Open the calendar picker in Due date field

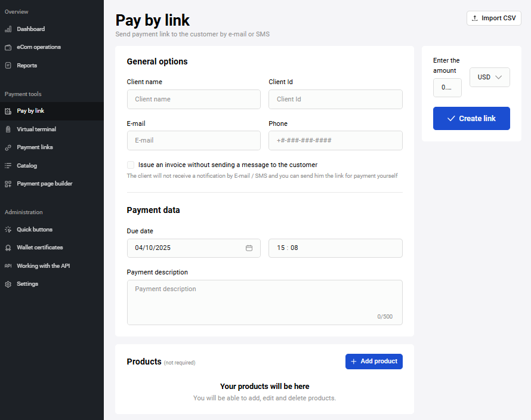click(249, 248)
